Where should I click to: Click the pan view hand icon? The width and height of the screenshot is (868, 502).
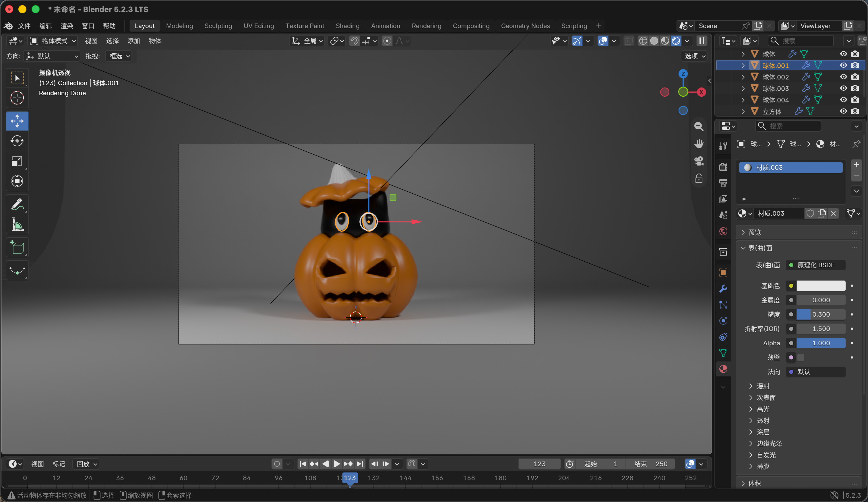[699, 144]
